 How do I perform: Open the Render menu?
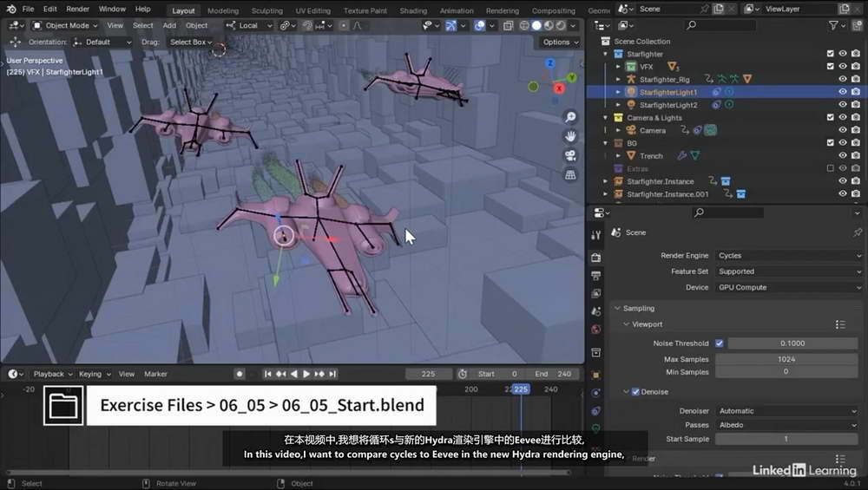point(77,9)
